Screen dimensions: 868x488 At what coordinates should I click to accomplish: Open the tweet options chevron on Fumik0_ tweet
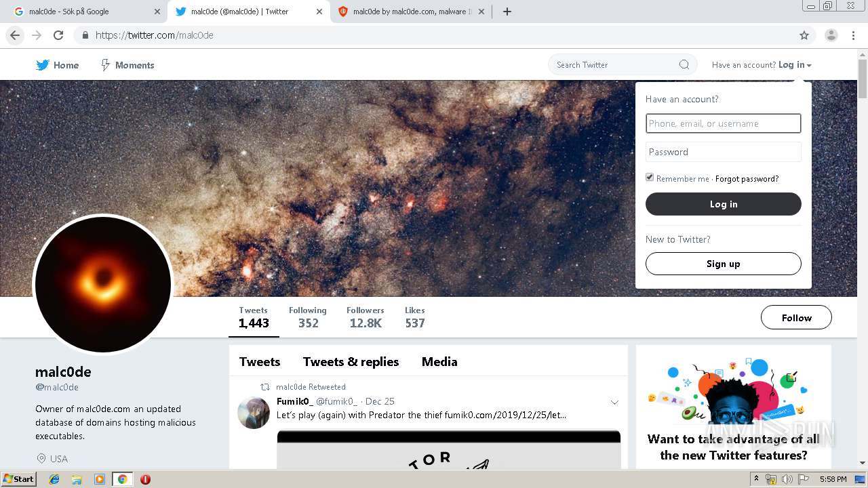point(614,402)
